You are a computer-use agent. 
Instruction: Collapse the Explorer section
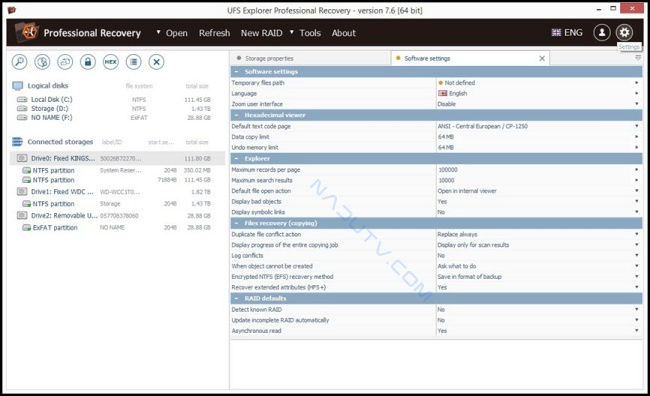pos(236,159)
